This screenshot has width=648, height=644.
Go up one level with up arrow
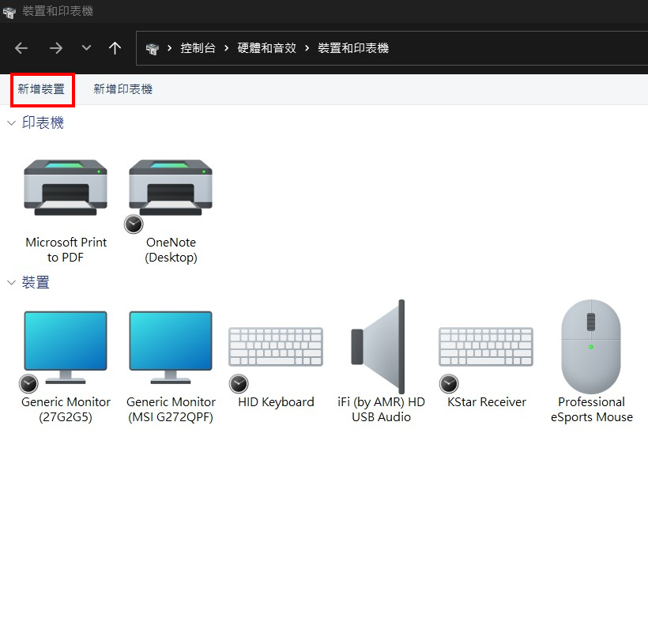(115, 48)
